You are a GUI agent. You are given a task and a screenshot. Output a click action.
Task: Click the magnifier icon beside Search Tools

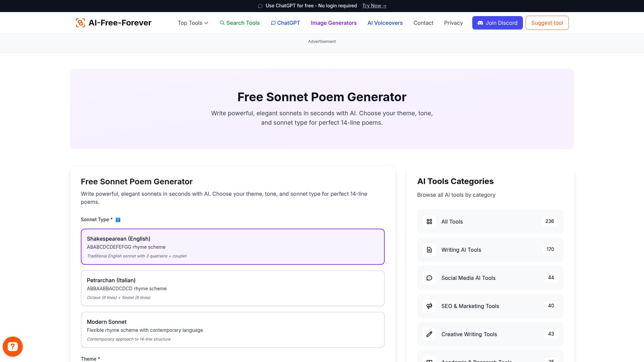(x=222, y=23)
